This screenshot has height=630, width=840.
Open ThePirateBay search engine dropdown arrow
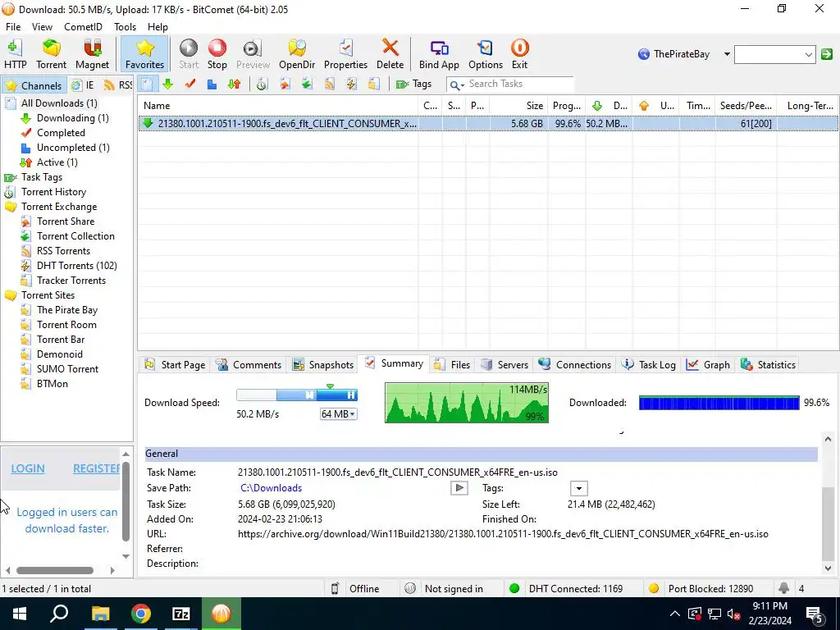727,54
